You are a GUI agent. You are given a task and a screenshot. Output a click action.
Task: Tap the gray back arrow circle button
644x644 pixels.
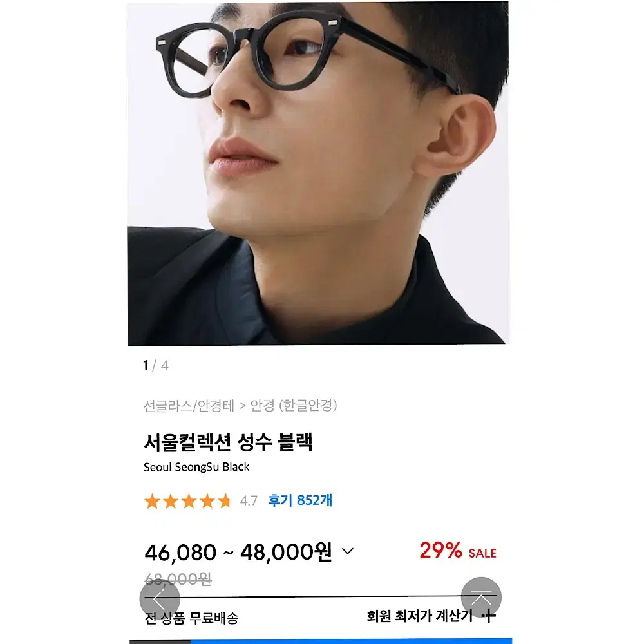coord(160,600)
